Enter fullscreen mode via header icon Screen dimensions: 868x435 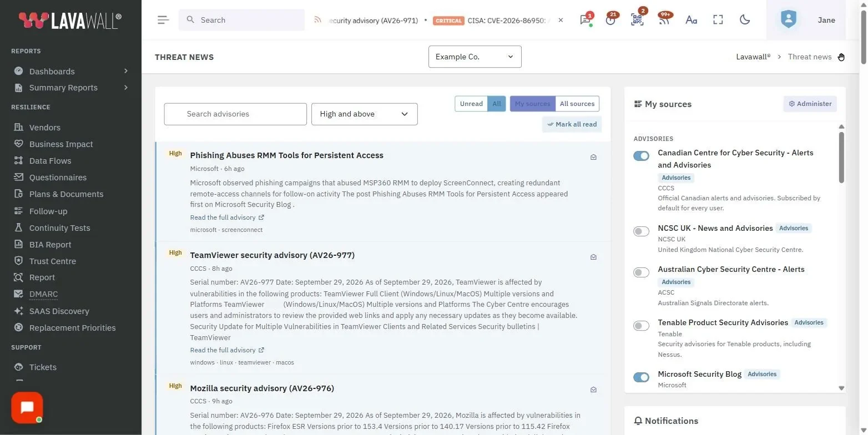(x=718, y=20)
